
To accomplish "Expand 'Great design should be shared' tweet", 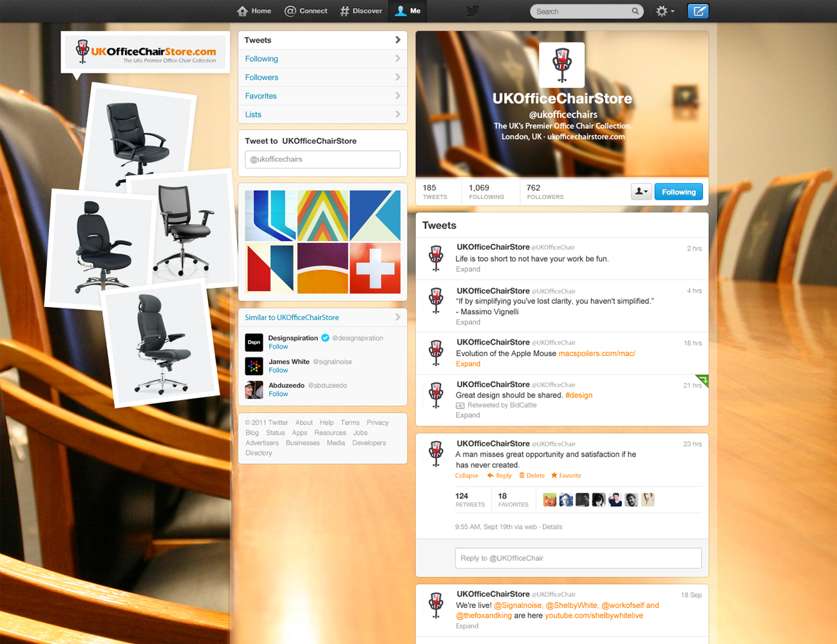I will pos(468,415).
